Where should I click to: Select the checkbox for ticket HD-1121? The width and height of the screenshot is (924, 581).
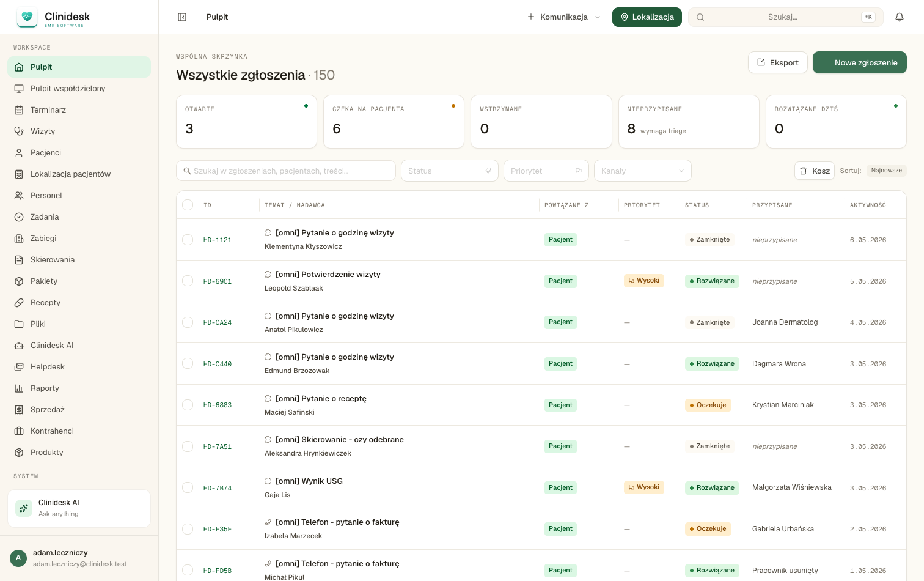pyautogui.click(x=188, y=240)
